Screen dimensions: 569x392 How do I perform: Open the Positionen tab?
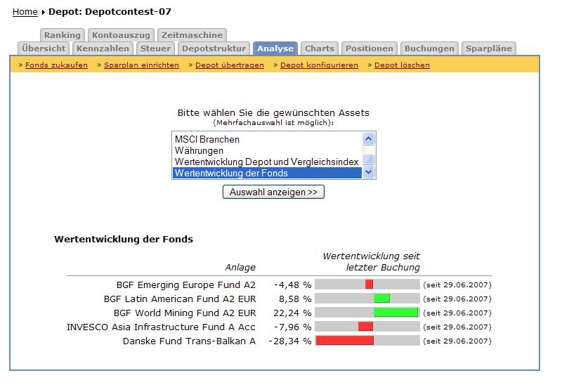coord(369,48)
